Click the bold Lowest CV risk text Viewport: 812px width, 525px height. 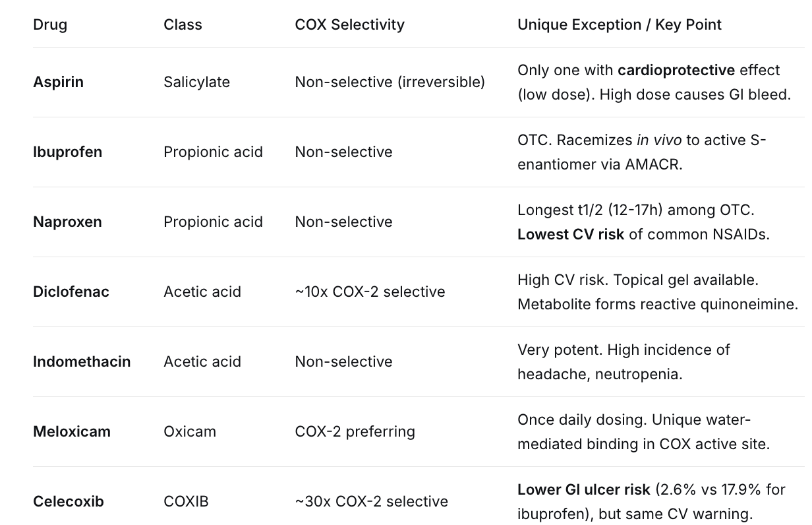tap(570, 235)
